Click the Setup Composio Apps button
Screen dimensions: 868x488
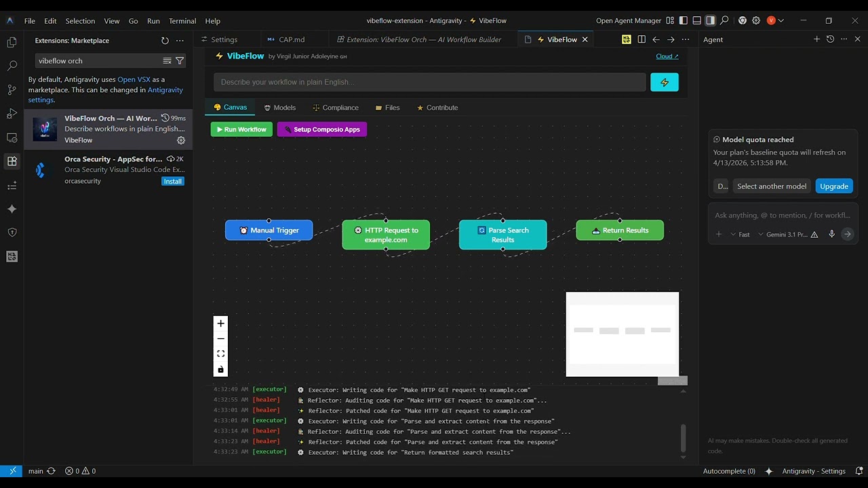point(322,129)
